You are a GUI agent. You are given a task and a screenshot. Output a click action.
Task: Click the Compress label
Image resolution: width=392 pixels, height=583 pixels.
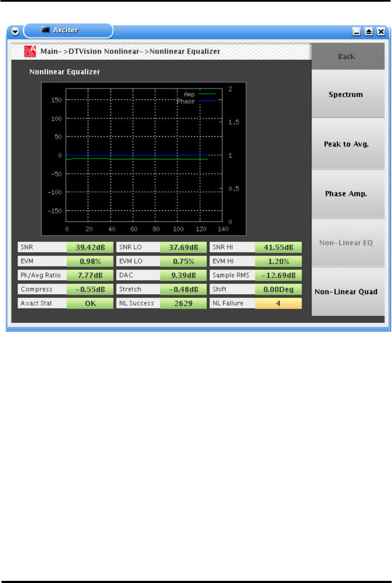[42, 289]
